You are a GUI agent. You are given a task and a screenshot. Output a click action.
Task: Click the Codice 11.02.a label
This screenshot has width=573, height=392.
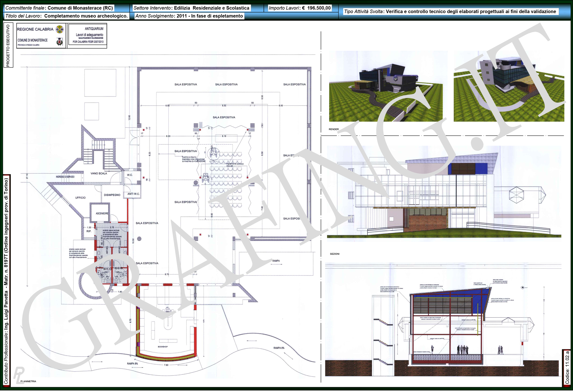(567, 367)
